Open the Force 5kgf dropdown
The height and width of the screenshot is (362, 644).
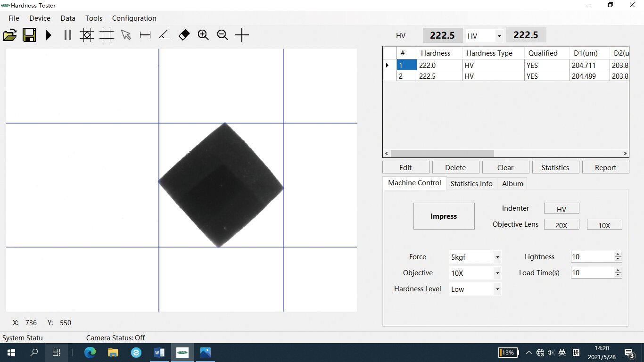coord(497,257)
